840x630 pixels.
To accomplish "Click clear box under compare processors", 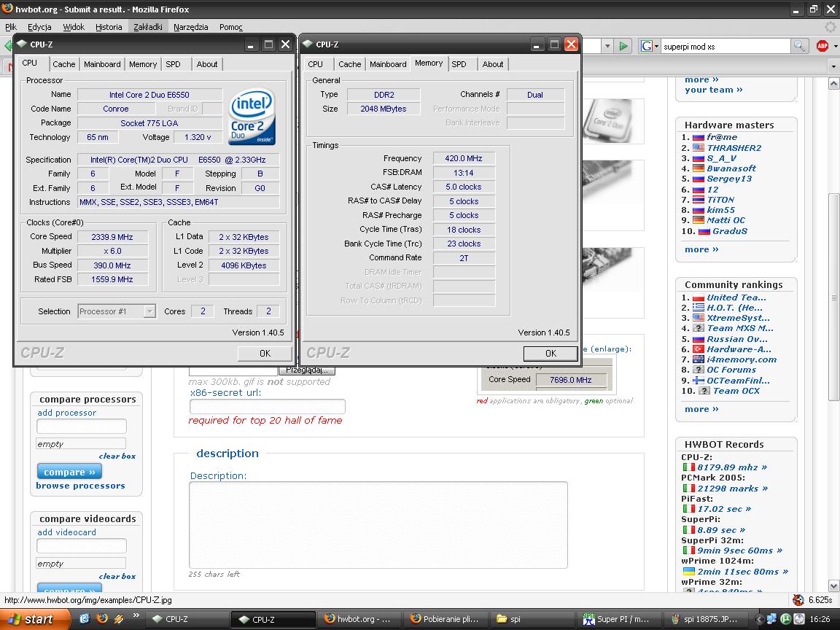I will (x=117, y=456).
